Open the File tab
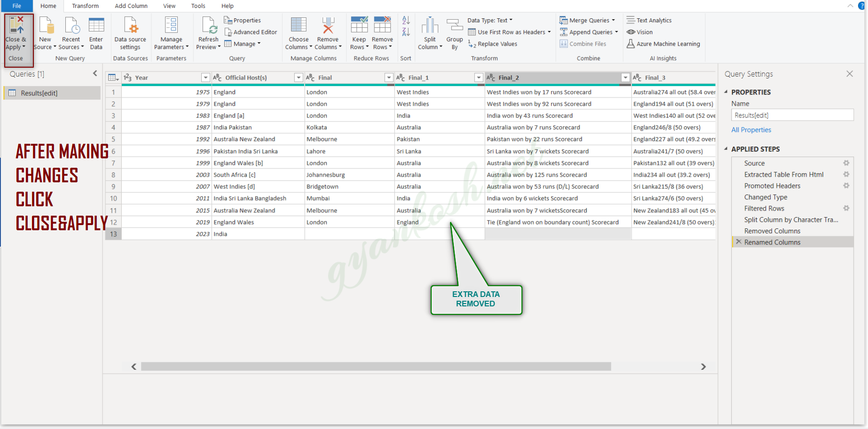This screenshot has height=429, width=868. (17, 6)
